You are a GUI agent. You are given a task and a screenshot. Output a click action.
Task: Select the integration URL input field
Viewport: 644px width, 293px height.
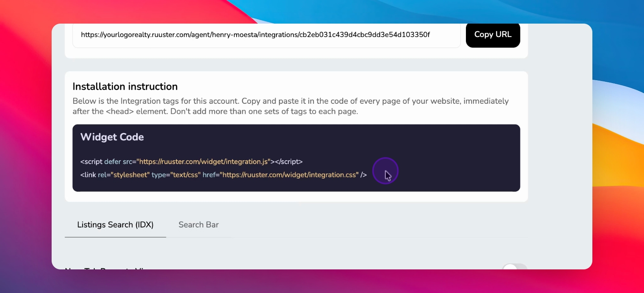pos(266,35)
